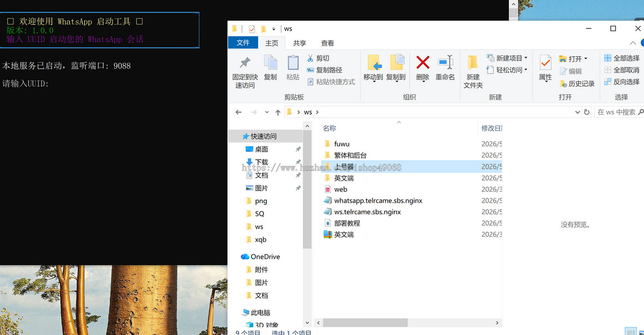This screenshot has width=644, height=335.
Task: Open 历史记录 file history
Action: click(577, 84)
